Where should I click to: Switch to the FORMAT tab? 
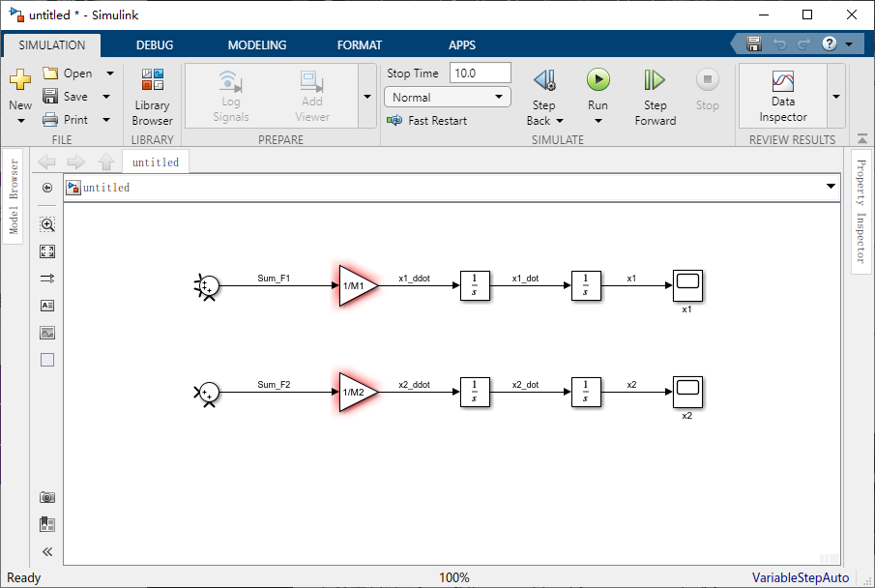pyautogui.click(x=360, y=45)
